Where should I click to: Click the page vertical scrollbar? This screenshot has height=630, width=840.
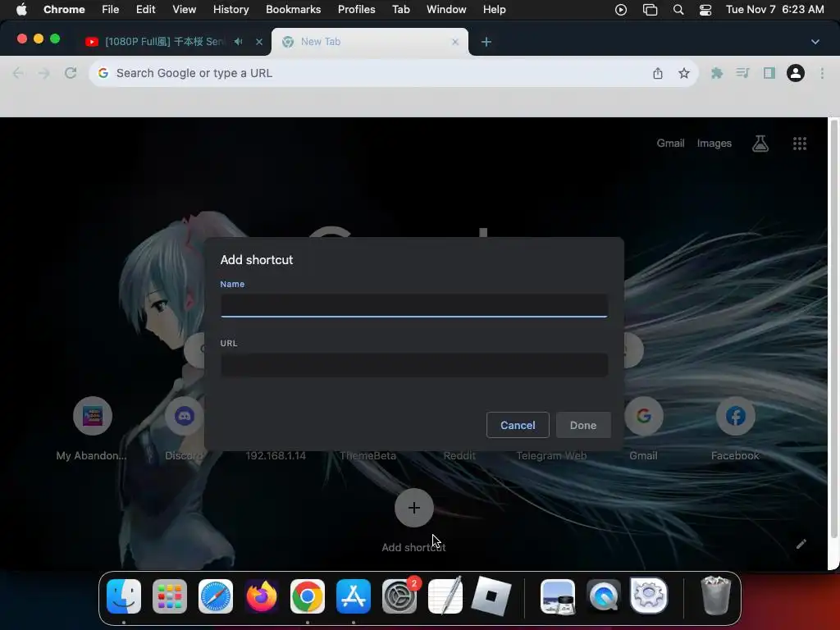point(833,328)
